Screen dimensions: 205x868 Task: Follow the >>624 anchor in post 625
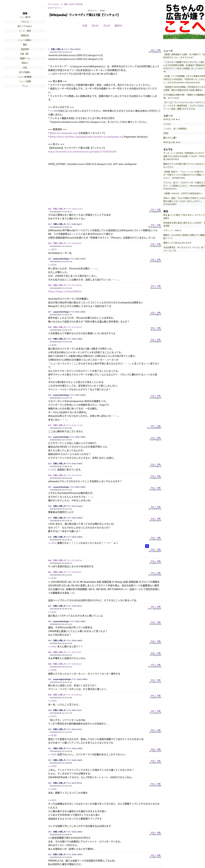[52, 265]
